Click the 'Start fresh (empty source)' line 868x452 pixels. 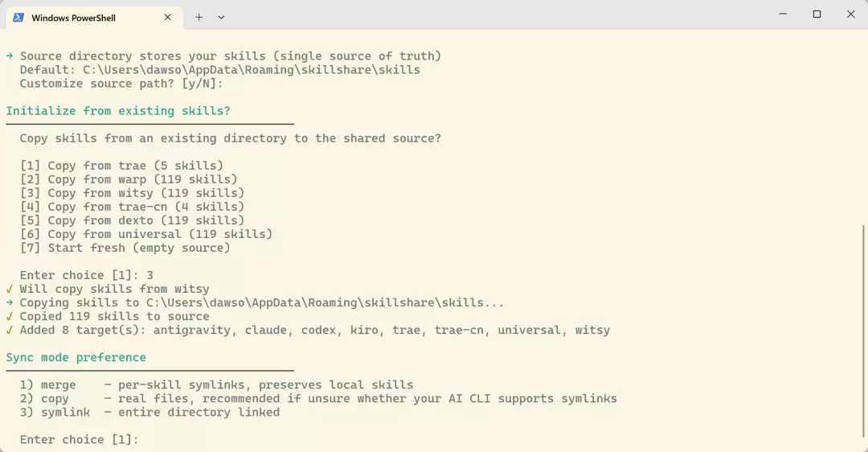coord(125,249)
